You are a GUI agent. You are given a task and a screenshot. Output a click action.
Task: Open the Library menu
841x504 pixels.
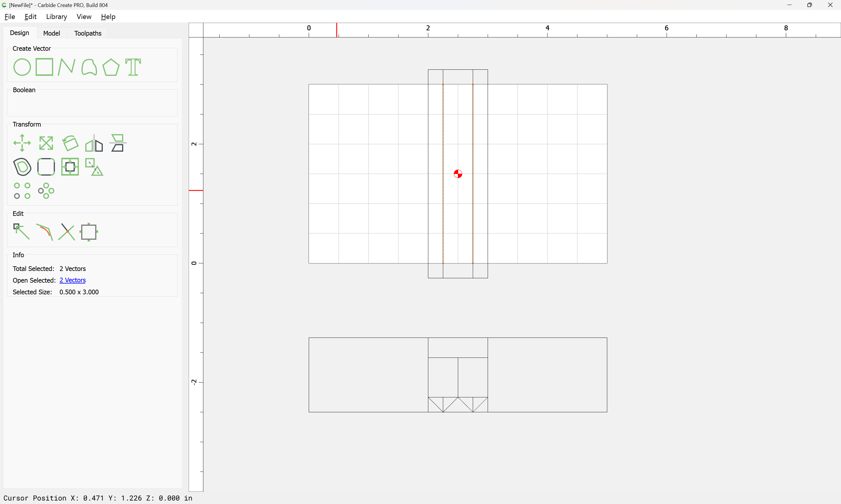56,17
